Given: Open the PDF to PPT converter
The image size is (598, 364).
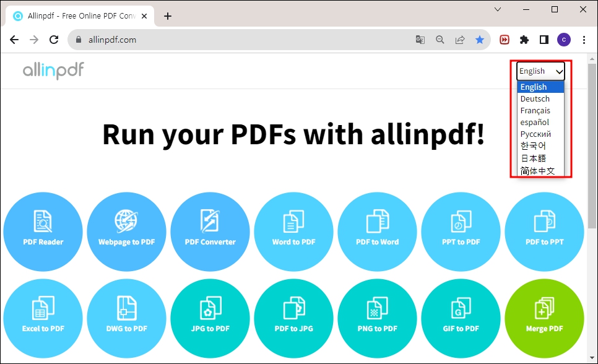Looking at the screenshot, I should coord(544,232).
